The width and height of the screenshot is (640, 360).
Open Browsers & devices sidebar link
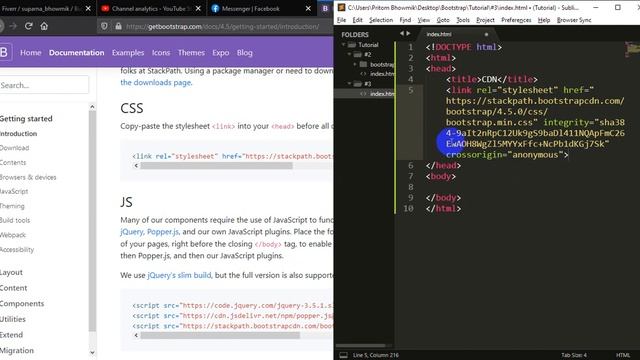pyautogui.click(x=28, y=177)
